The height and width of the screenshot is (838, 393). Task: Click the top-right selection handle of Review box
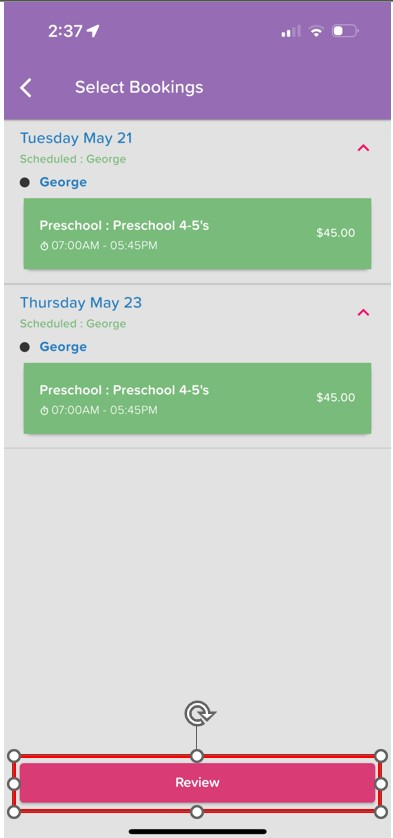click(x=381, y=756)
